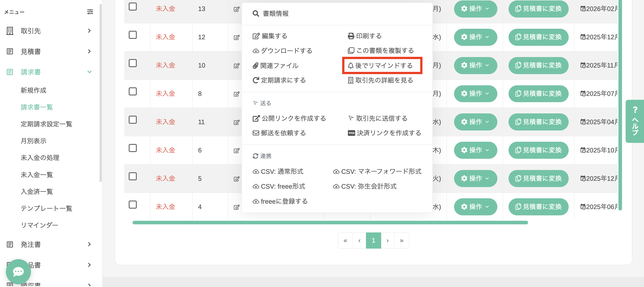Click the recurring arrow icon for 定期請求にする
Viewport: 644px width, 287px height.
(255, 80)
